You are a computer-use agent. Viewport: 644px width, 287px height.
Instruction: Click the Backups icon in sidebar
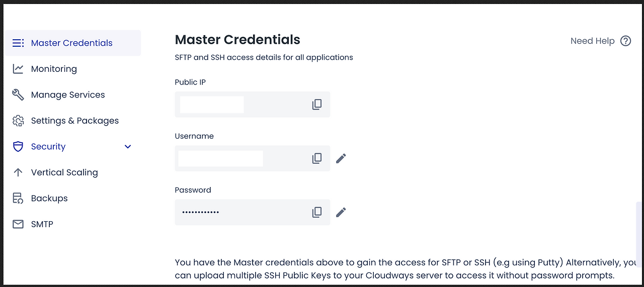click(18, 199)
